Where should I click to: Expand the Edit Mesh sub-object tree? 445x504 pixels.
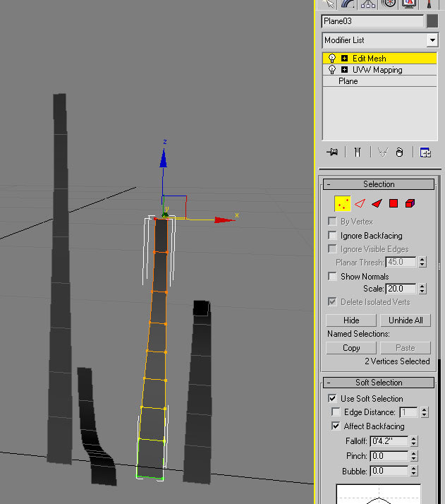pos(345,58)
